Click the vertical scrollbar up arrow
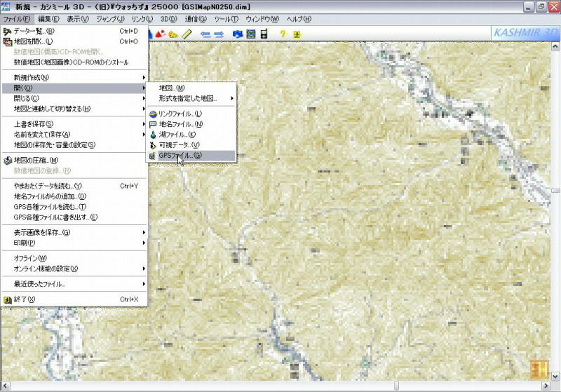The height and width of the screenshot is (392, 561). pos(555,46)
